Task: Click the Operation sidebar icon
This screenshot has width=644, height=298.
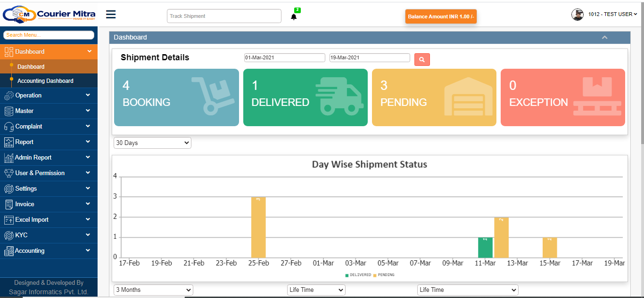Action: point(8,95)
